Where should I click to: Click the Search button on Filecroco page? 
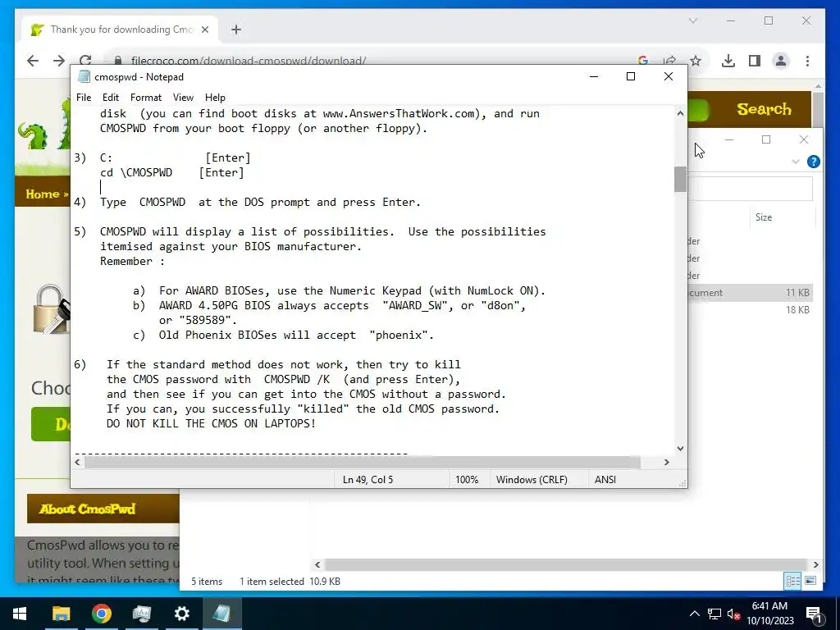click(x=764, y=109)
